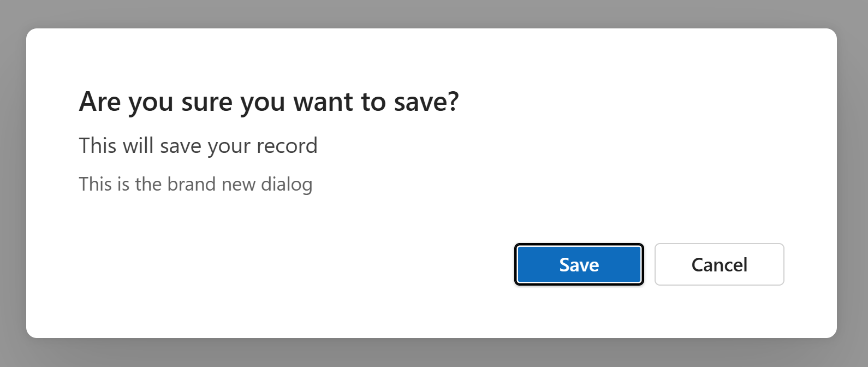Click 'This is the brand new dialog' text
The height and width of the screenshot is (367, 868).
coord(195,184)
